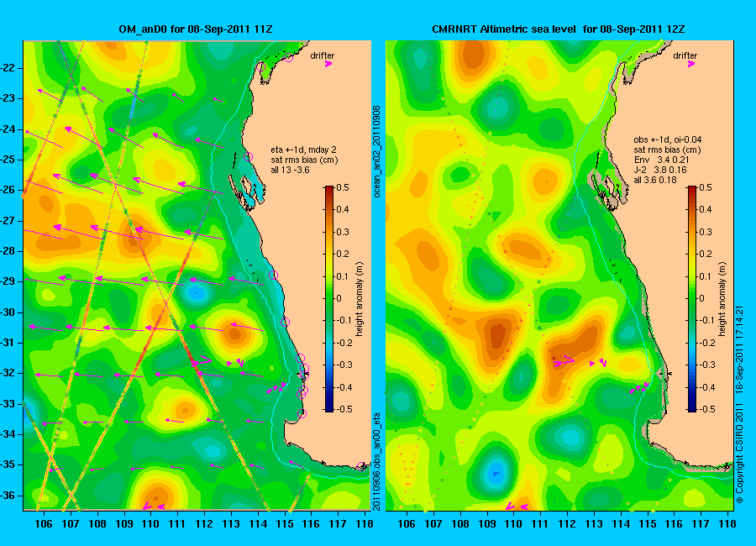Click the 0.5 tick on left colorbar

(343, 187)
